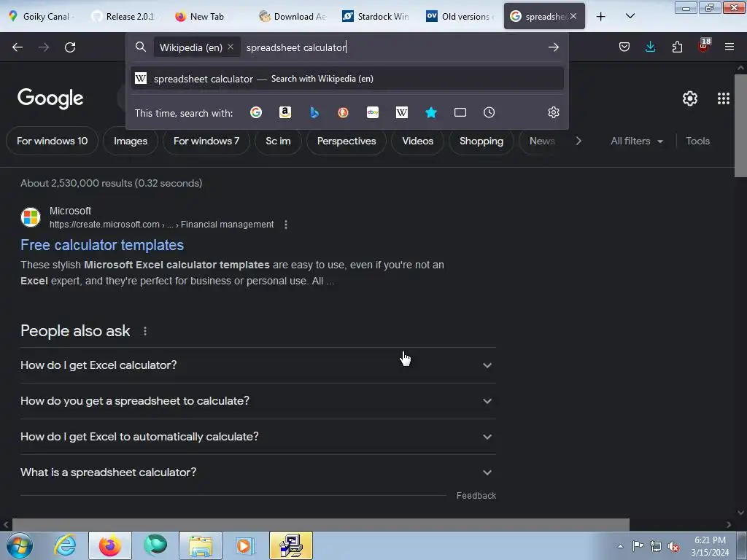
Task: Click the vertical scrollbar thumb
Action: [740, 125]
